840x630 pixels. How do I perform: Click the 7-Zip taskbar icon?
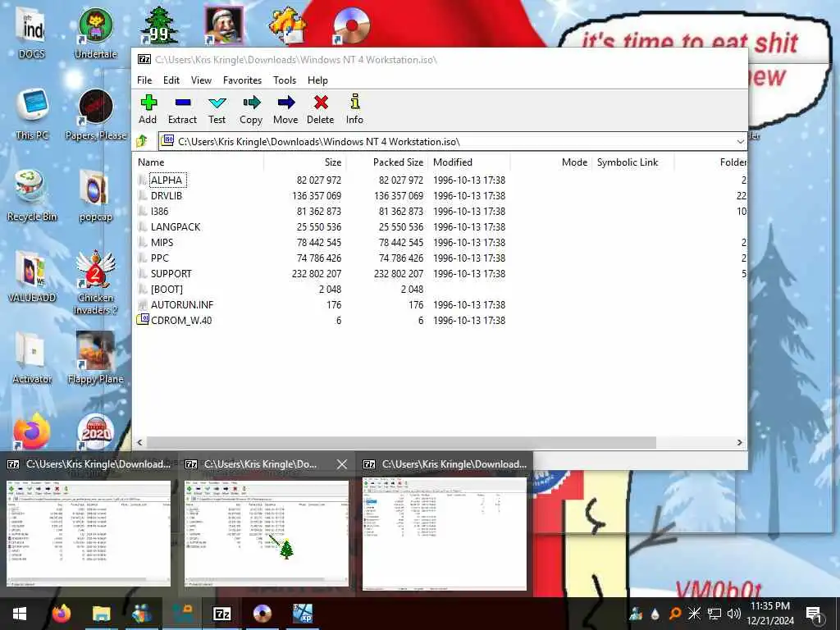coord(221,614)
